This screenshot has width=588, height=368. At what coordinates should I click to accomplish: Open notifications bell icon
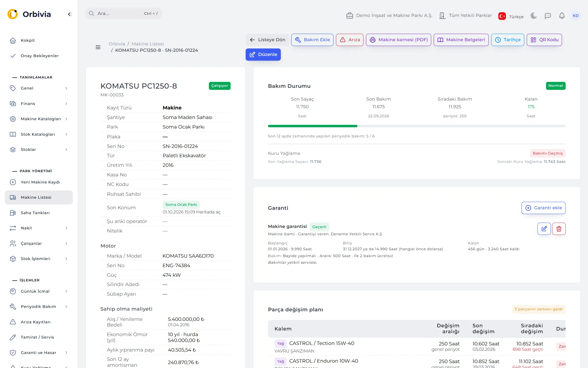click(562, 16)
